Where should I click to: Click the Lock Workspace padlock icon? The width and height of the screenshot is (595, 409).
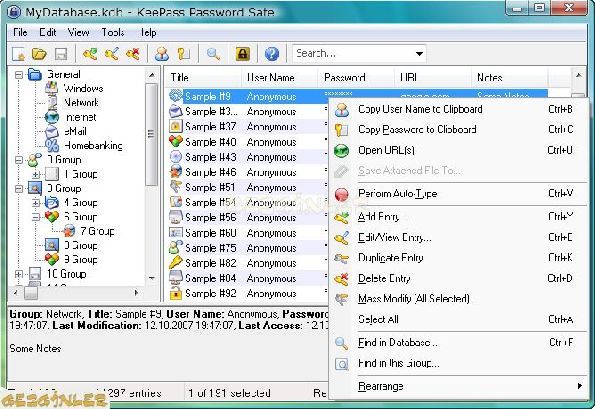242,54
